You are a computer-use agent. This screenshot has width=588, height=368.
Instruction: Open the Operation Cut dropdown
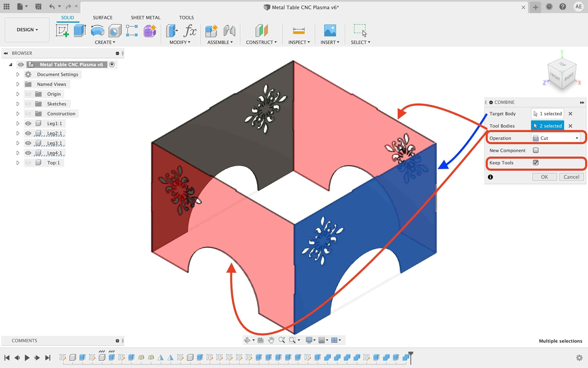pos(556,138)
